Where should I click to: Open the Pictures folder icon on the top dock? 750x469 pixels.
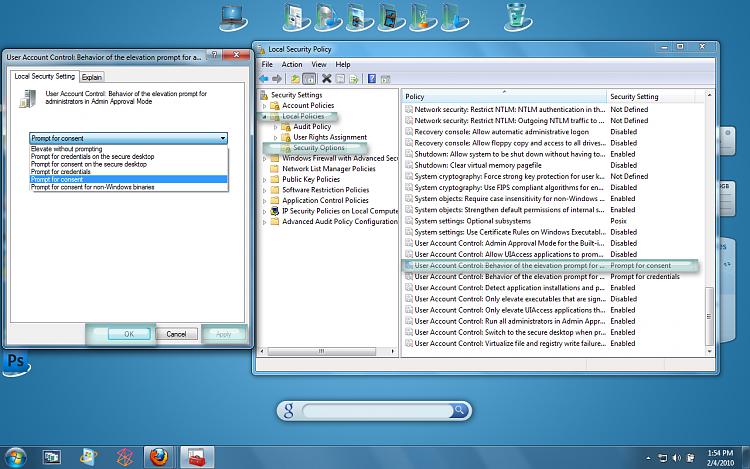359,18
